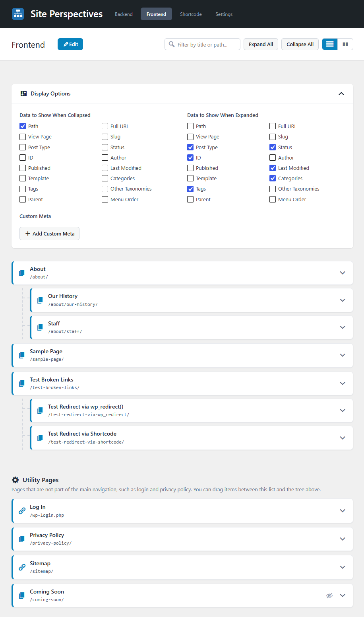Uncheck Path under collapsed data

point(23,126)
